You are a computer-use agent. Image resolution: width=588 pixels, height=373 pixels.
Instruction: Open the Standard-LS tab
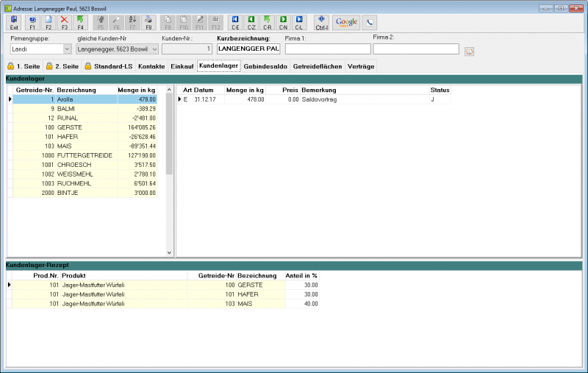pyautogui.click(x=109, y=66)
